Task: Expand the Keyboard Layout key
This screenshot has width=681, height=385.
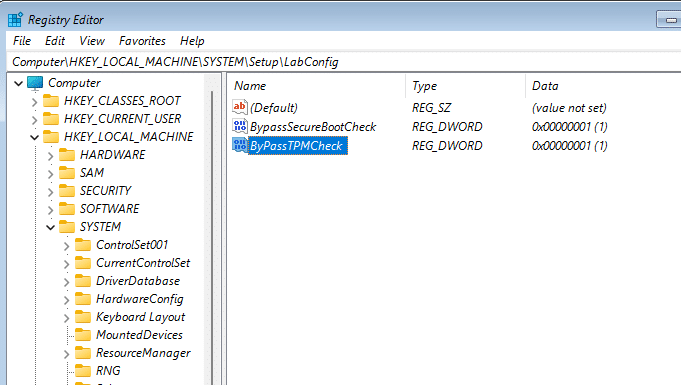Action: pos(66,318)
